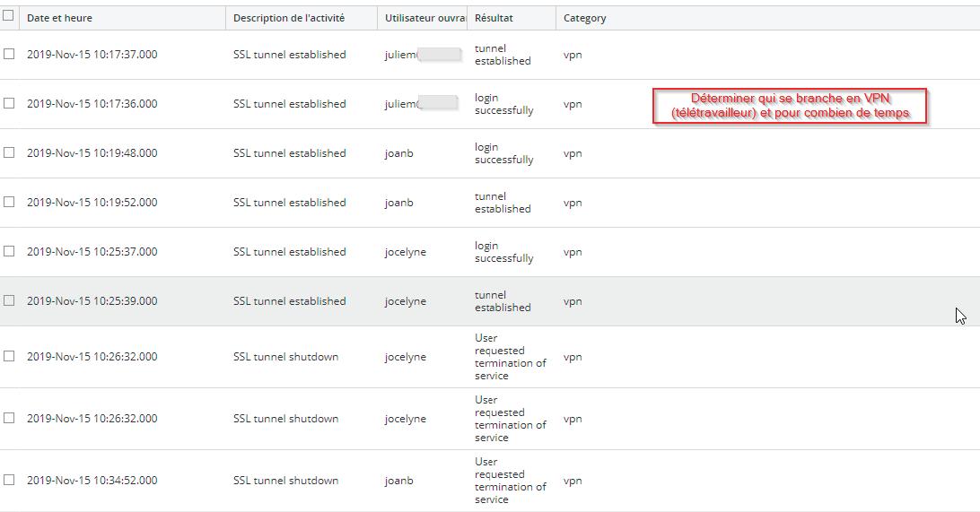
Task: Sort by the "Date et heure" column header
Action: point(59,18)
